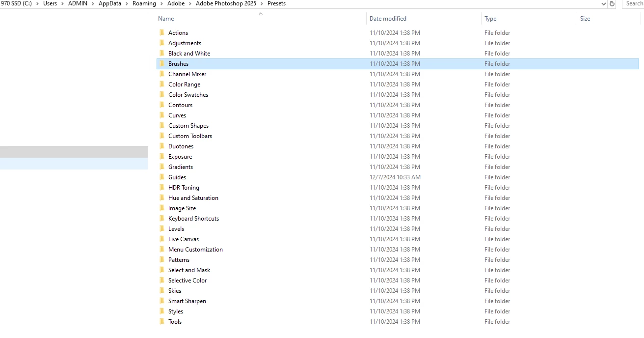Click in the Search box
This screenshot has width=644, height=338.
point(633,3)
